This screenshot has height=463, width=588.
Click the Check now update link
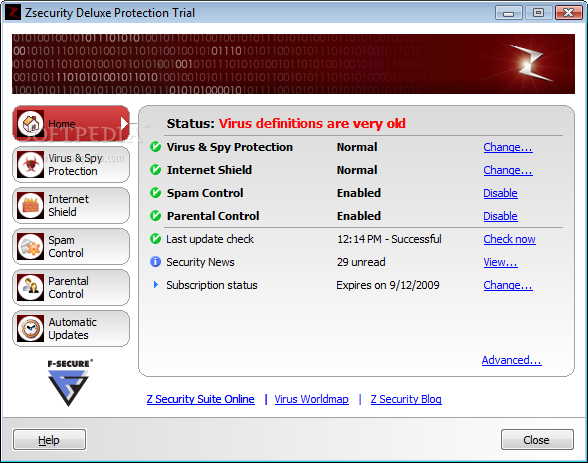[x=509, y=239]
